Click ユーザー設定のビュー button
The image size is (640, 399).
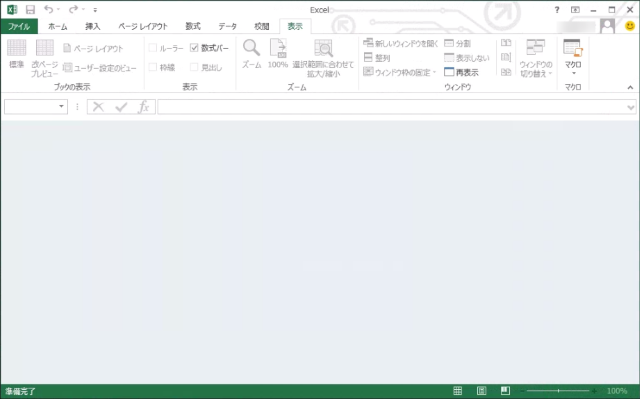pyautogui.click(x=100, y=68)
